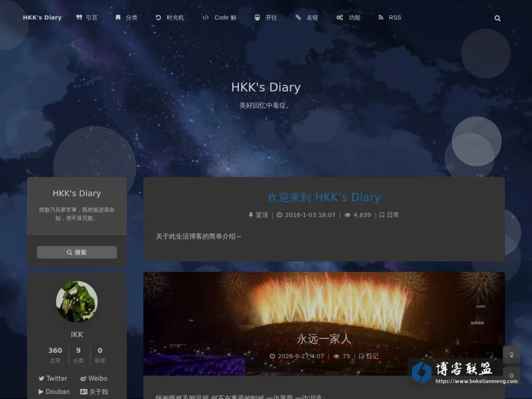Open the Weibo profile link
532x399 pixels.
click(94, 379)
